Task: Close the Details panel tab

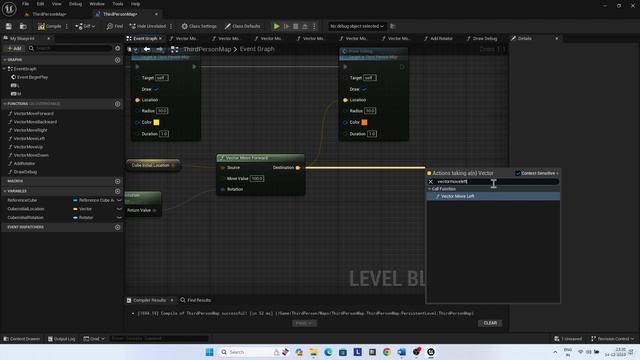Action: pos(556,38)
